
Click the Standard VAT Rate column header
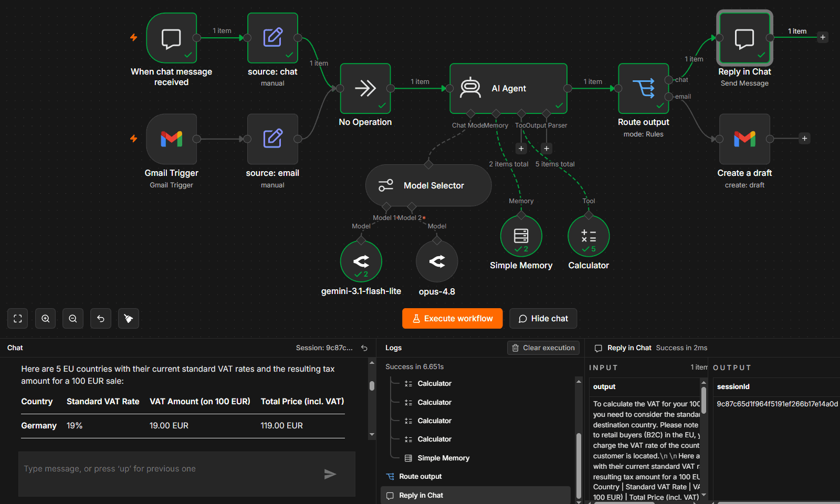click(x=103, y=402)
